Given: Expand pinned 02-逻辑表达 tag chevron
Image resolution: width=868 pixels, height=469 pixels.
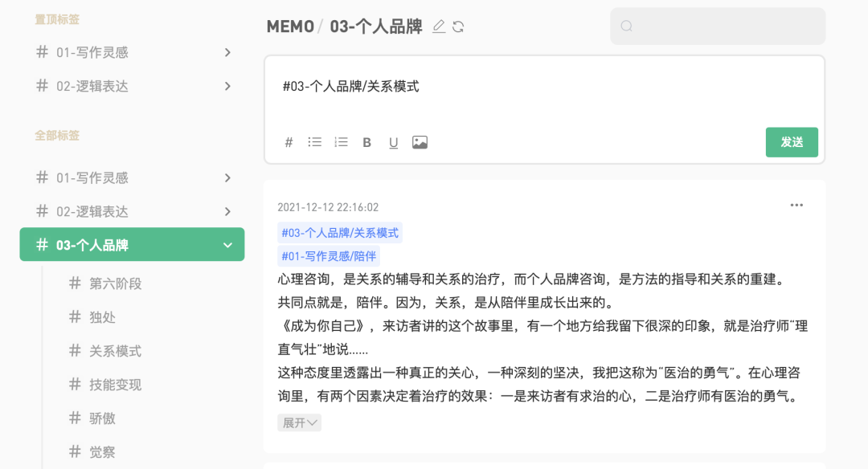Looking at the screenshot, I should click(x=227, y=86).
